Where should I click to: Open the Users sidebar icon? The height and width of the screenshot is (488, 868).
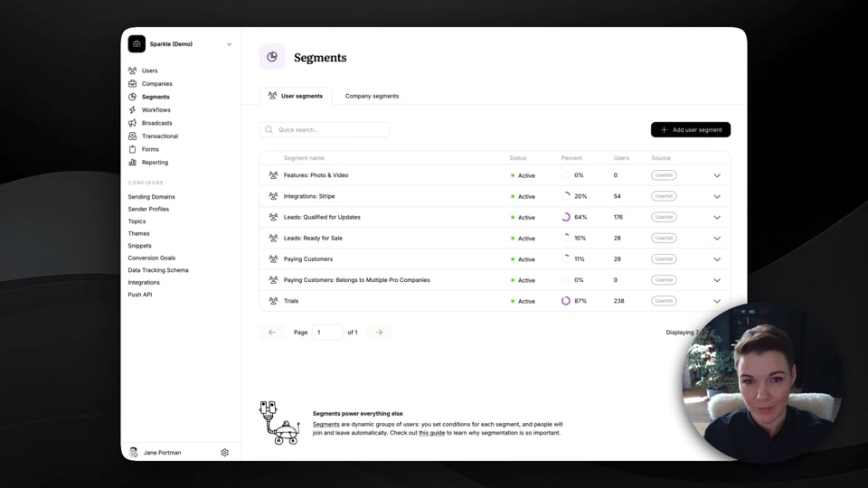tap(132, 70)
